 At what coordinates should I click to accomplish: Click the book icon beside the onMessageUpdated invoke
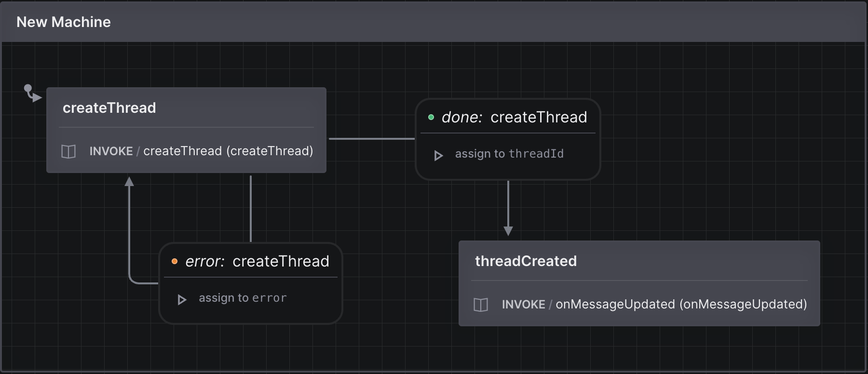(x=481, y=305)
